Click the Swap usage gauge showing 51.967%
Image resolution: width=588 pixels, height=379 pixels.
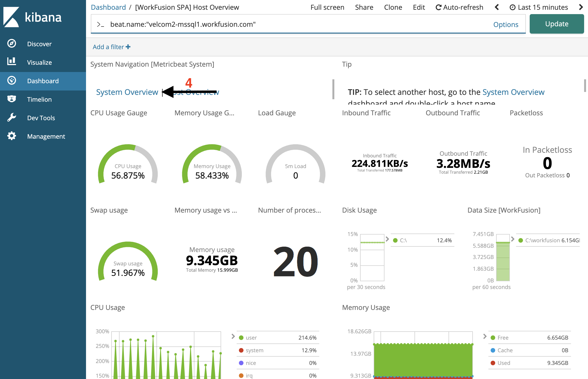(128, 261)
